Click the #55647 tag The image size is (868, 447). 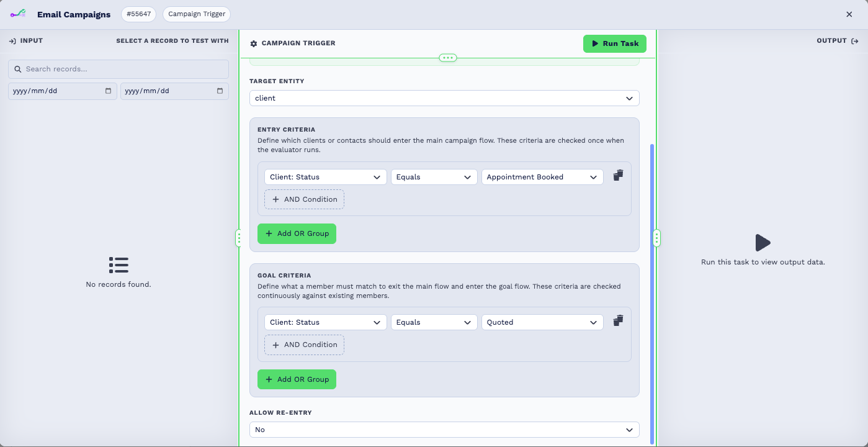(x=138, y=14)
